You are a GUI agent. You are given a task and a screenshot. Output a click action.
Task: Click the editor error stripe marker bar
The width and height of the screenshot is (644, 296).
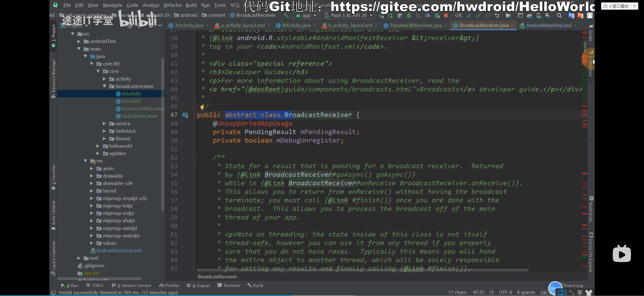pyautogui.click(x=585, y=151)
